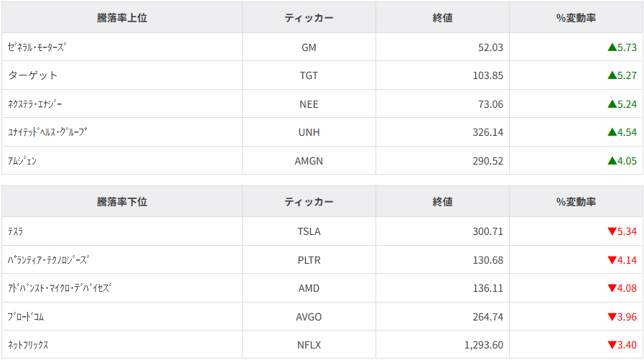644x360 pixels.
Task: Click the 騰落率上位 column header
Action: [122, 18]
